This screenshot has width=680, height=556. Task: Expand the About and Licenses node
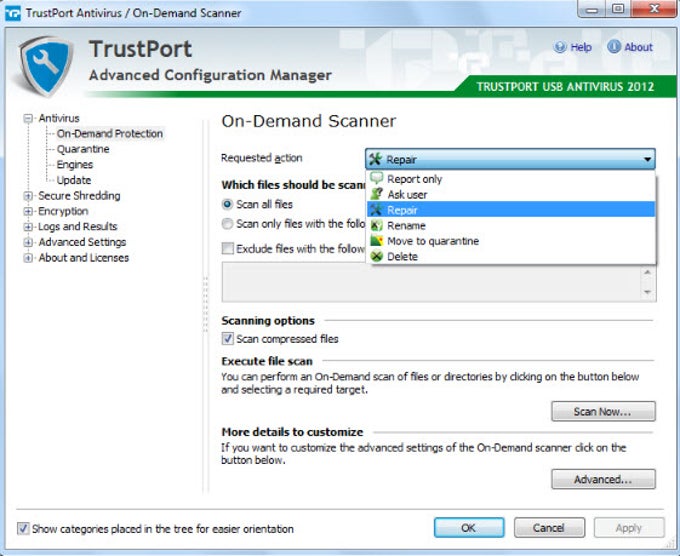28,258
